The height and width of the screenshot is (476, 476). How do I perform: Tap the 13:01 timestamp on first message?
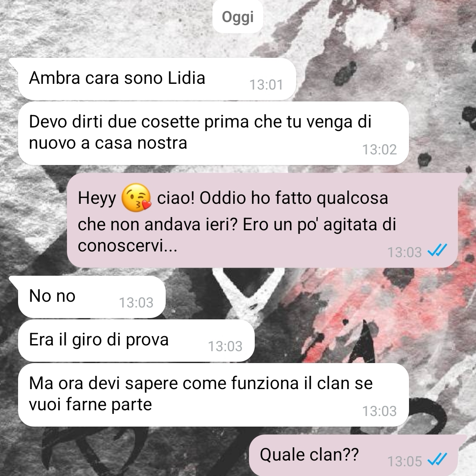point(266,85)
